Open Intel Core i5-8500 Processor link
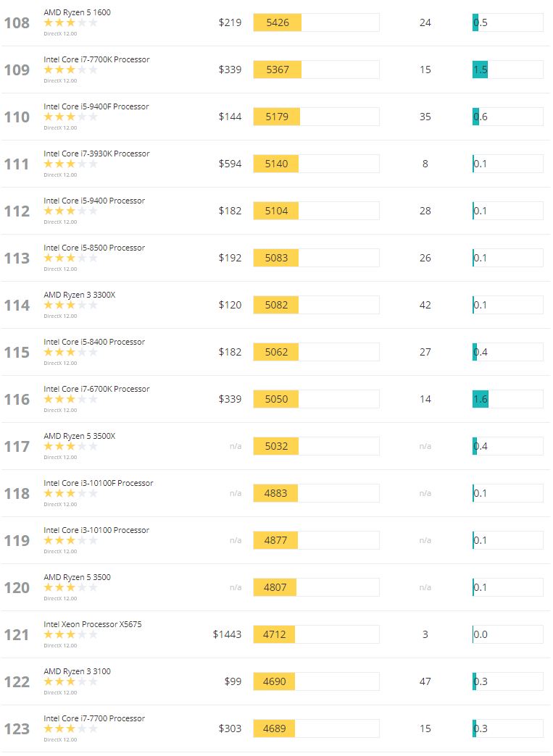The image size is (553, 756). pos(94,248)
